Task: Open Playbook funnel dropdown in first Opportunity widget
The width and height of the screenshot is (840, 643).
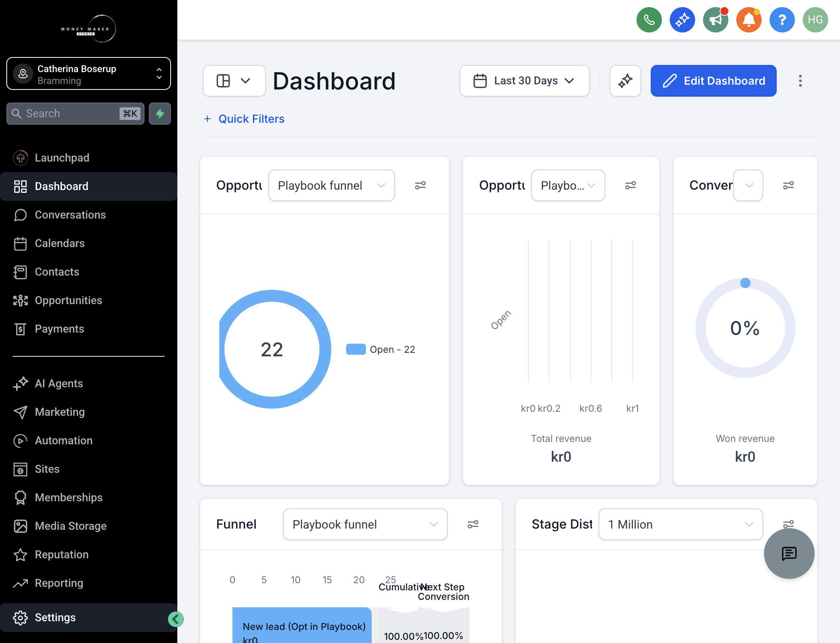Action: click(331, 185)
